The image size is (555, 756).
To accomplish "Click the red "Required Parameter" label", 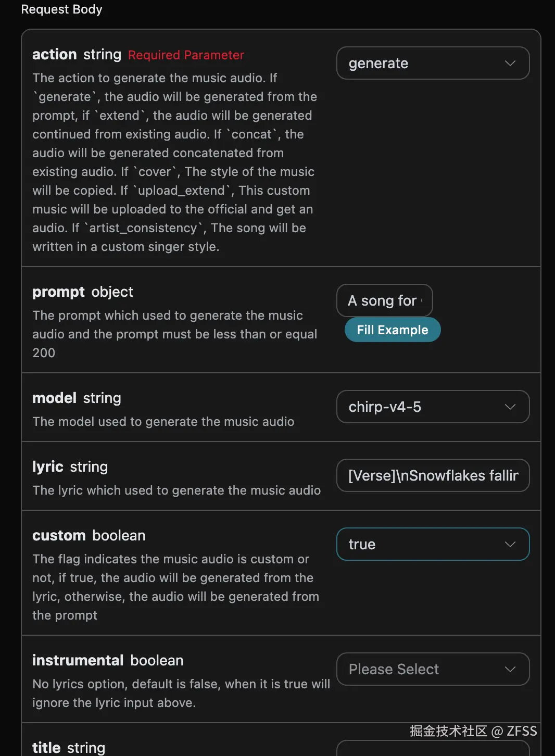I will [x=186, y=55].
